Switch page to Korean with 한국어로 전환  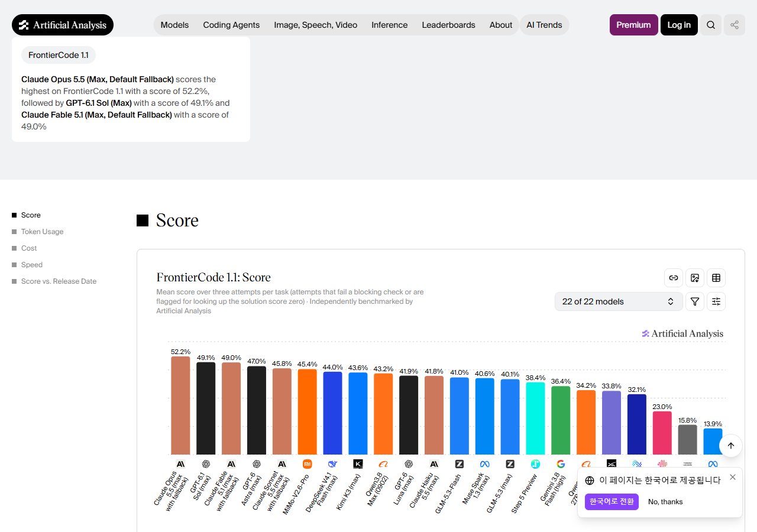pos(612,502)
